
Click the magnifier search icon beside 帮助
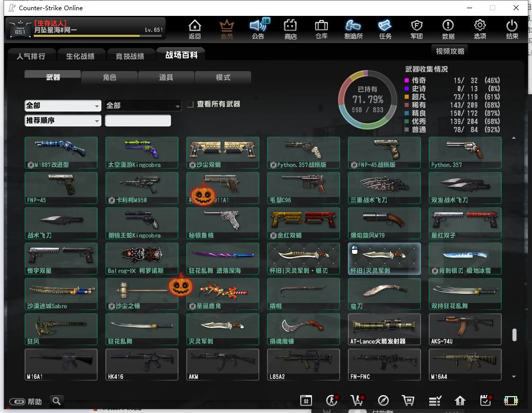(x=57, y=401)
